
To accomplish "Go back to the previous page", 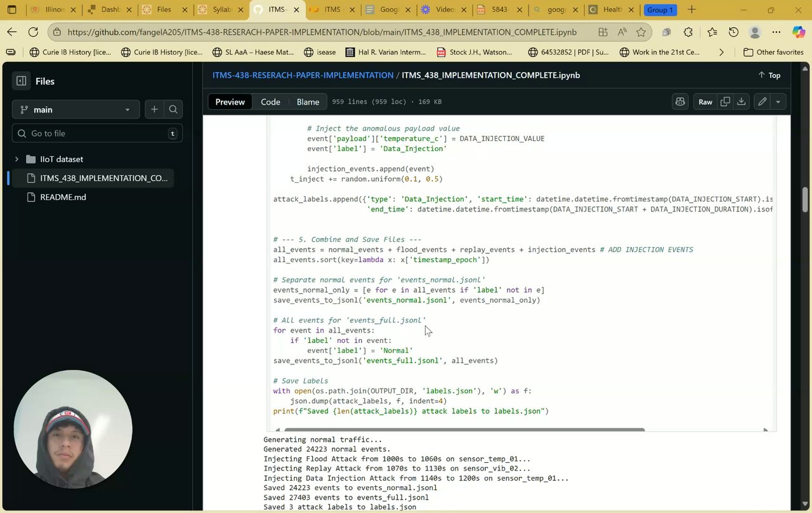I will pos(12,32).
